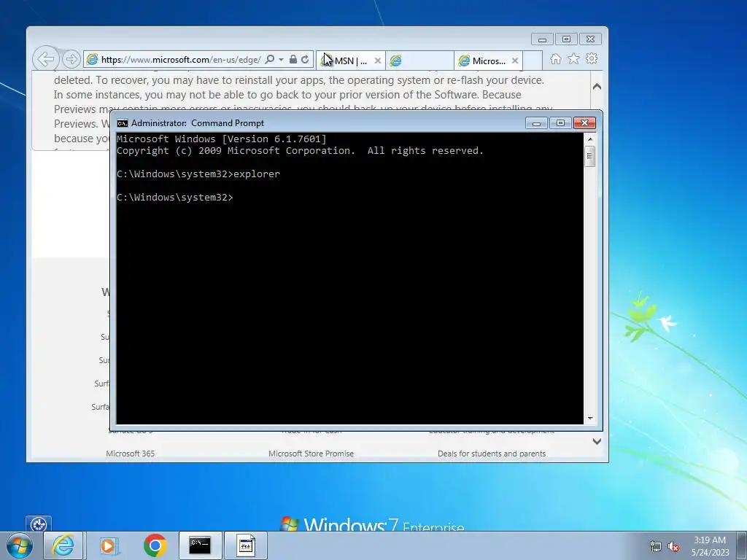The width and height of the screenshot is (747, 560).
Task: Open a new tab in Internet Explorer
Action: point(533,61)
